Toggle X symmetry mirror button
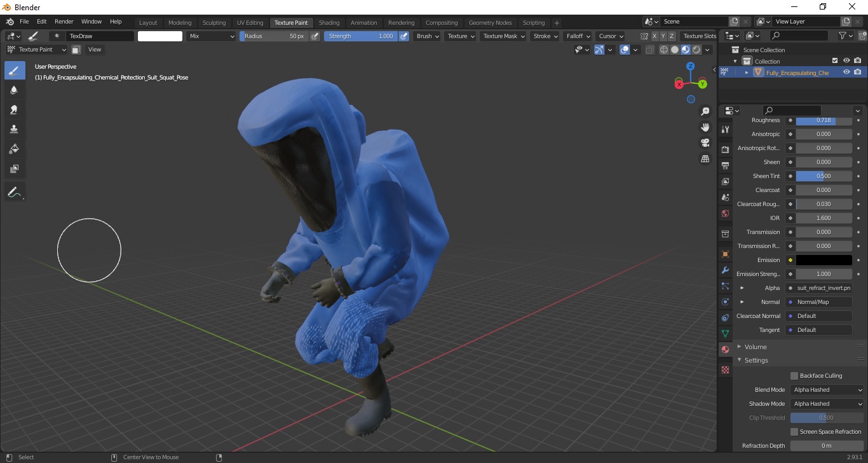 655,36
